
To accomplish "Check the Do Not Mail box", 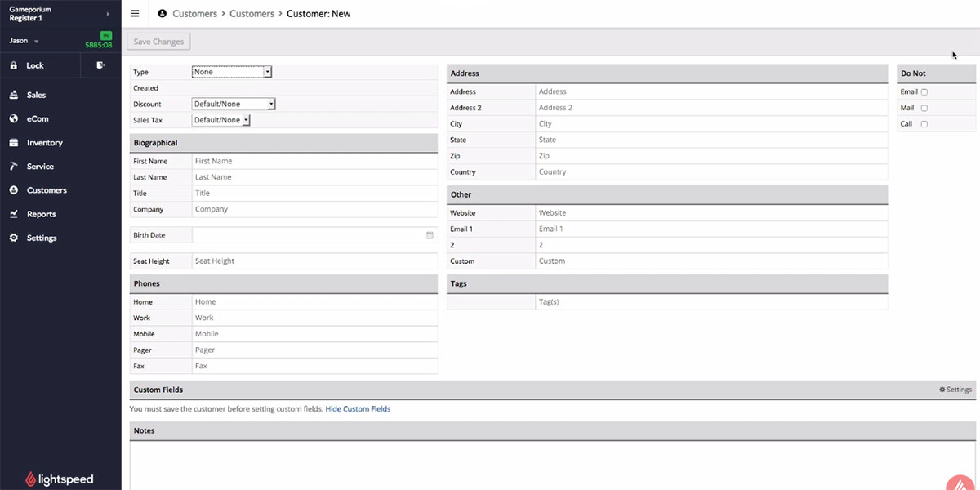I will click(924, 108).
